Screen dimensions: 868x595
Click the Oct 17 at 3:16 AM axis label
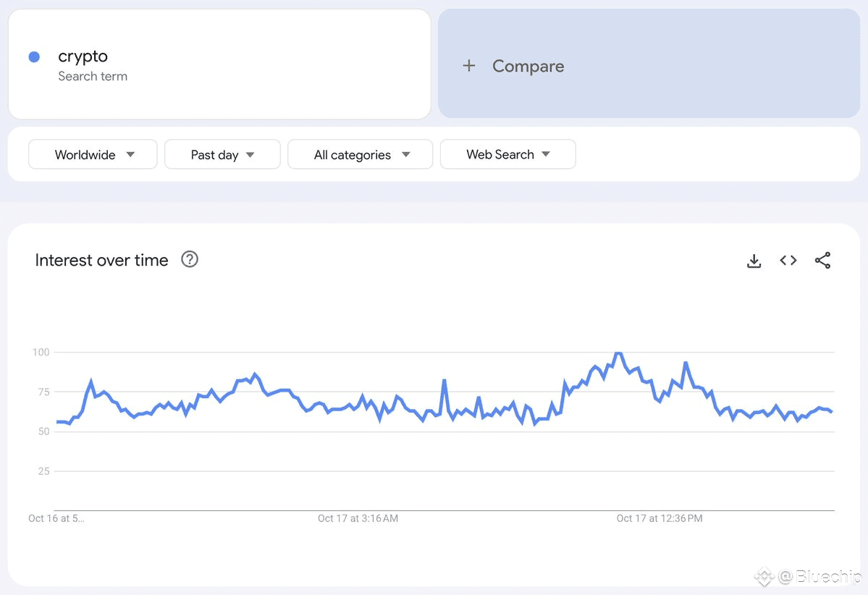coord(358,518)
